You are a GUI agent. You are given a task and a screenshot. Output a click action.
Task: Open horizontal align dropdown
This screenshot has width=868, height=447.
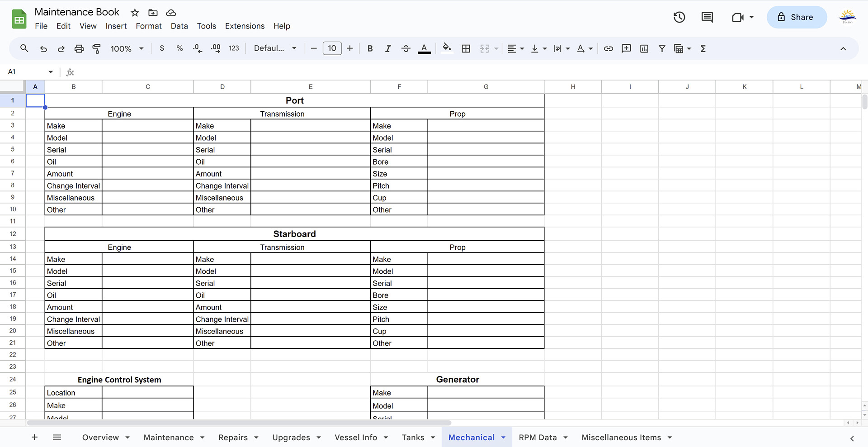(x=515, y=48)
